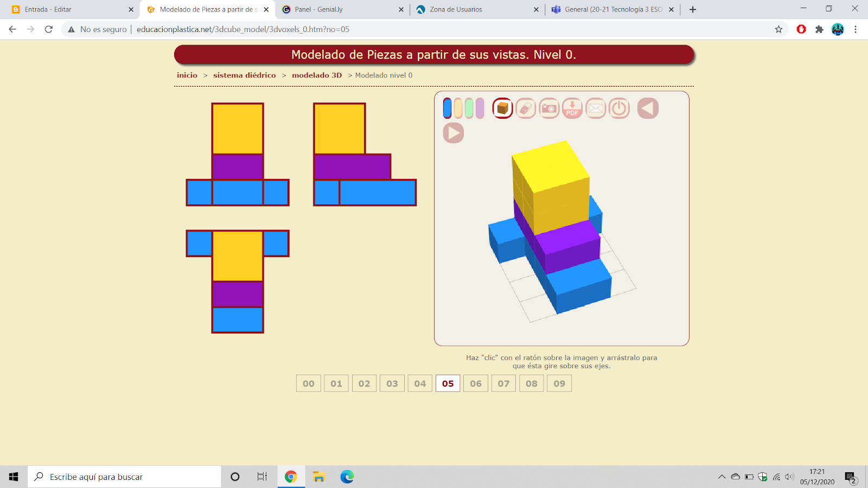868x488 pixels.
Task: Open Task View in taskbar
Action: point(262,477)
